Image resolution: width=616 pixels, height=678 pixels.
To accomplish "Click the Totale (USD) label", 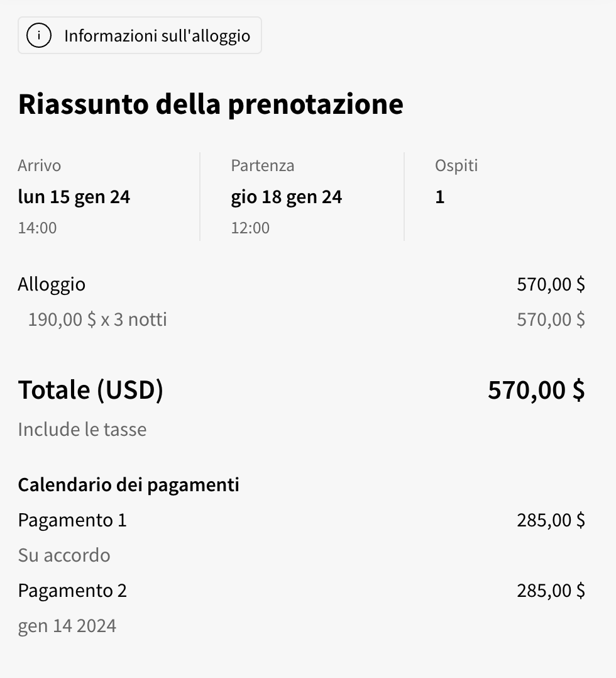I will (91, 390).
